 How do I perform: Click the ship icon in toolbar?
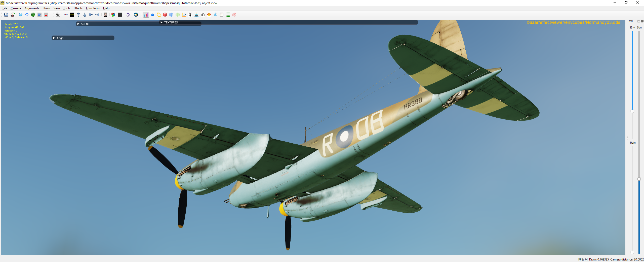(x=196, y=15)
